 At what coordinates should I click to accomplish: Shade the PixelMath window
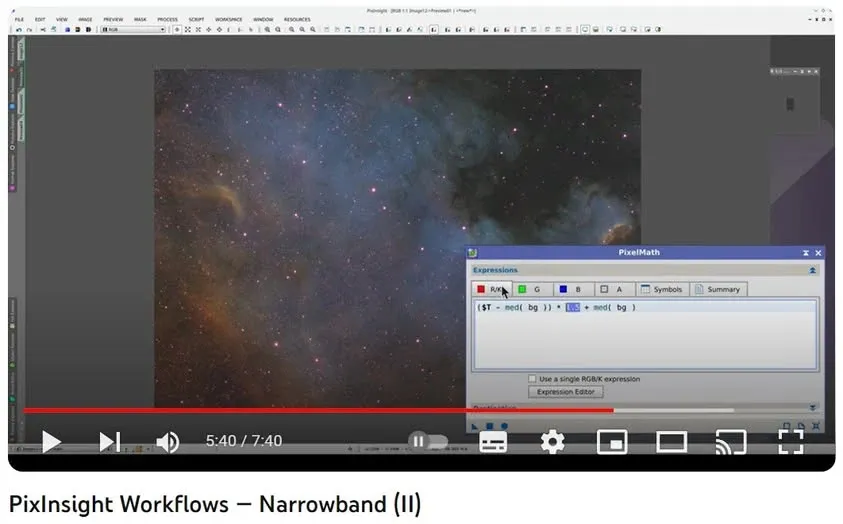(805, 253)
